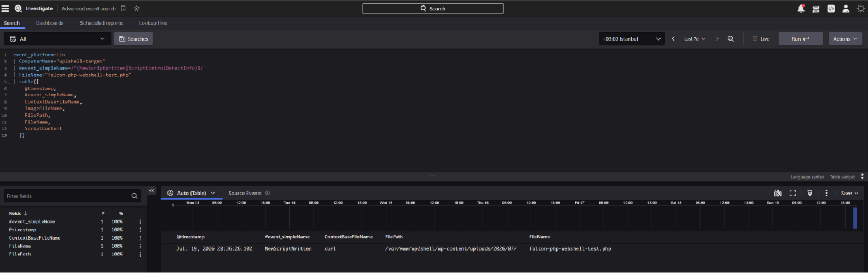
Task: Click the blue histogram bar on Sun 19
Action: click(x=855, y=218)
